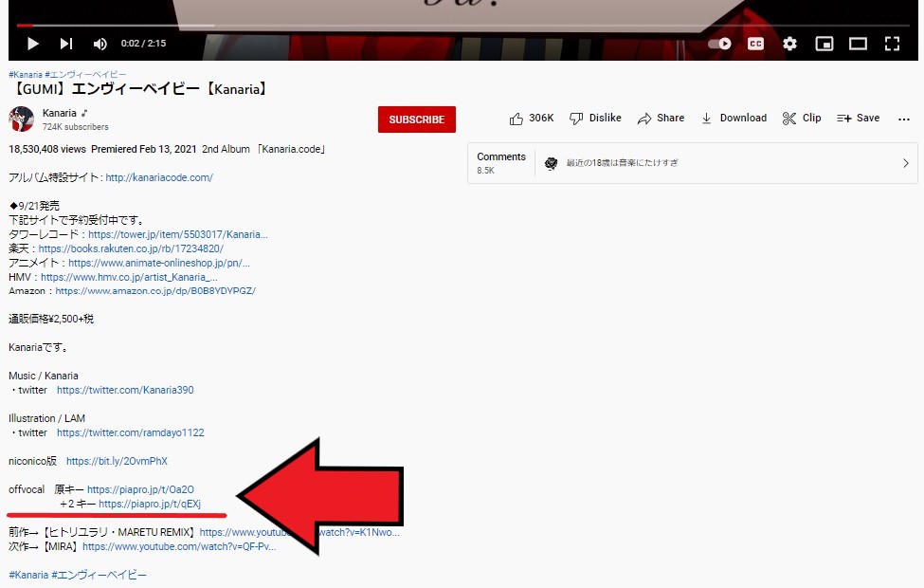924x588 pixels.
Task: Click the Music / Kanaria credit text
Action: (44, 376)
